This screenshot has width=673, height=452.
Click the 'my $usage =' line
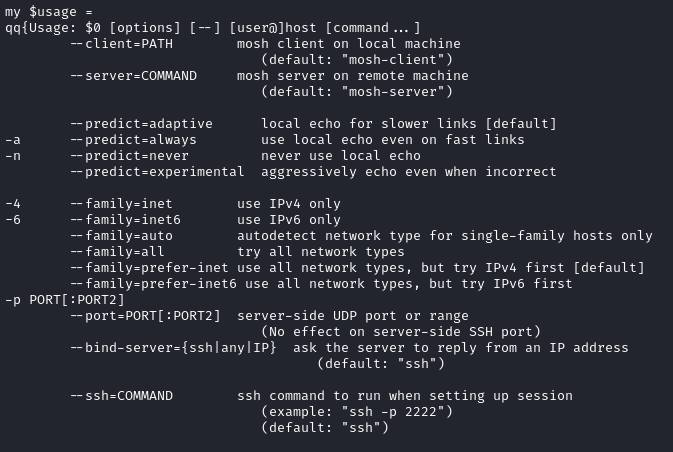coord(49,12)
